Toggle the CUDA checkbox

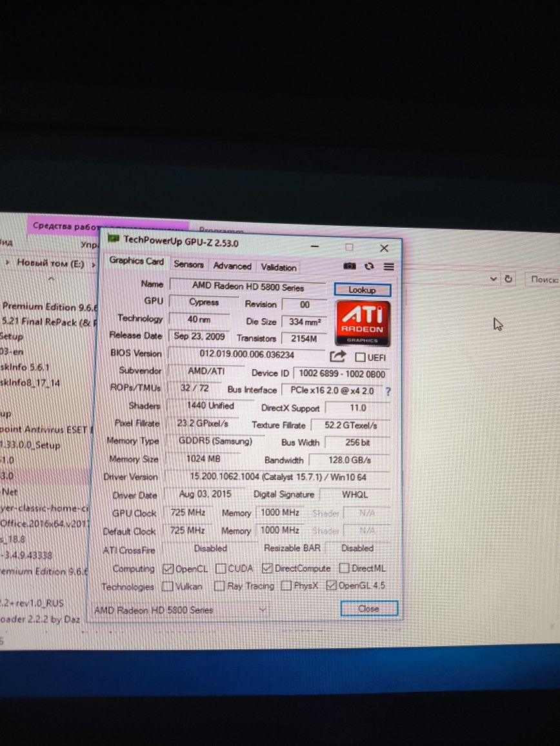pos(221,569)
